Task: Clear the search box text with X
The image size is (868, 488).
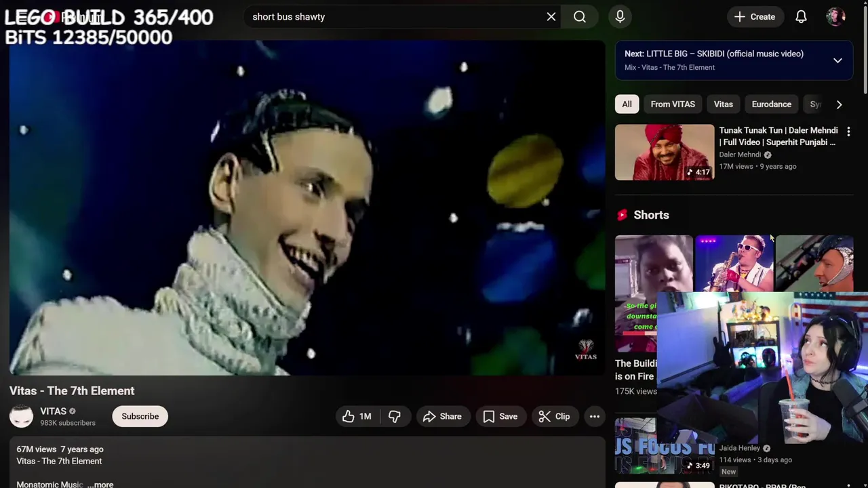Action: tap(551, 17)
